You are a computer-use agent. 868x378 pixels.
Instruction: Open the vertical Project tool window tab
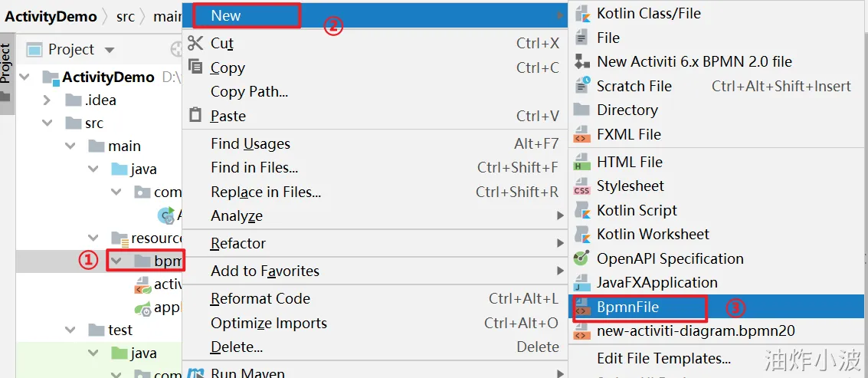click(x=6, y=63)
